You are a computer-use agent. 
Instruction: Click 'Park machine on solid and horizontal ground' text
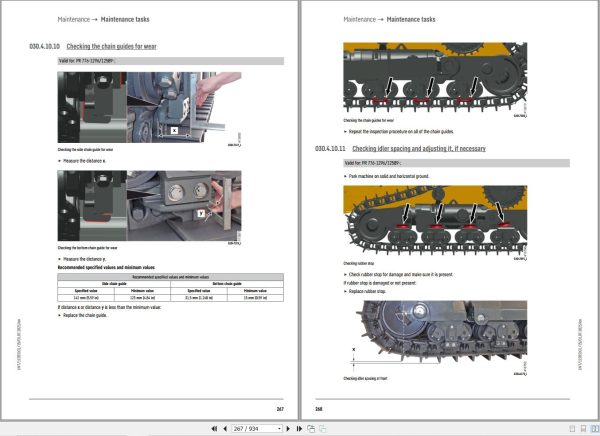tap(389, 176)
